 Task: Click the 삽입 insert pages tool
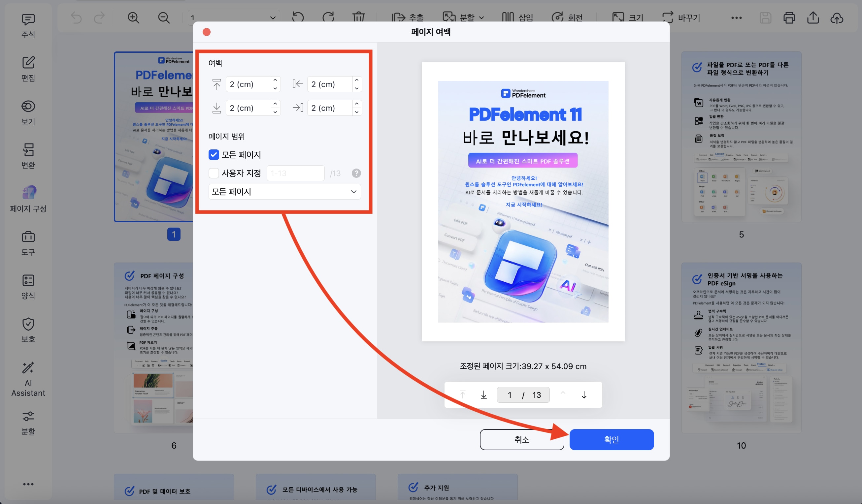517,17
